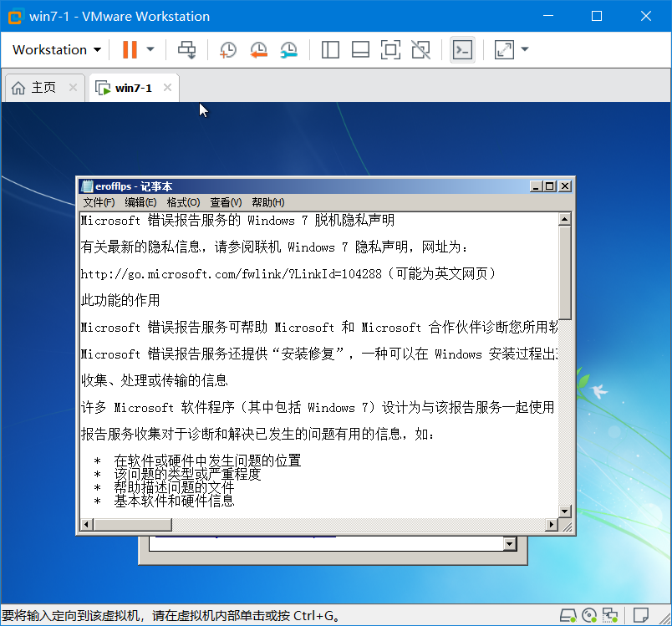Image resolution: width=672 pixels, height=626 pixels.
Task: Click the Notepad resize grip corner
Action: click(566, 526)
